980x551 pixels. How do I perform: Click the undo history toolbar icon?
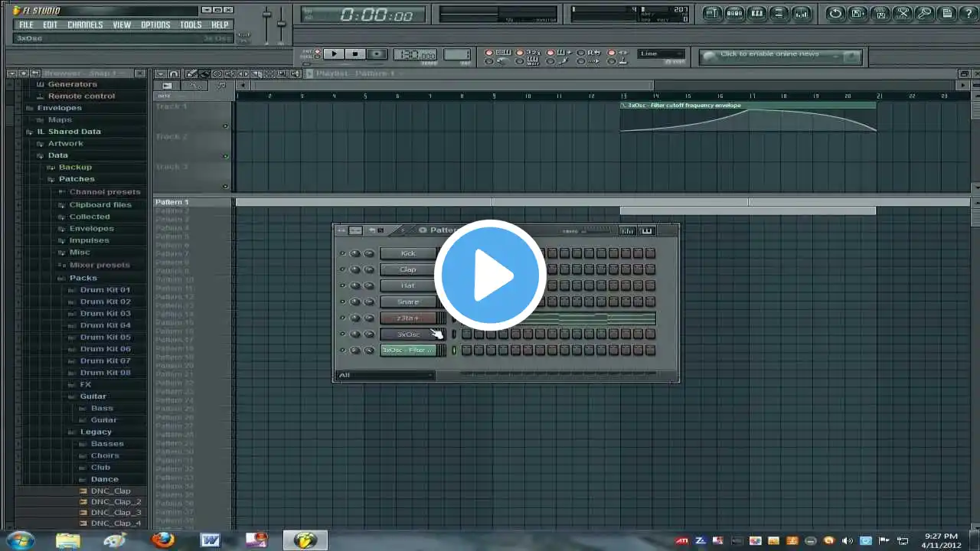(x=835, y=13)
